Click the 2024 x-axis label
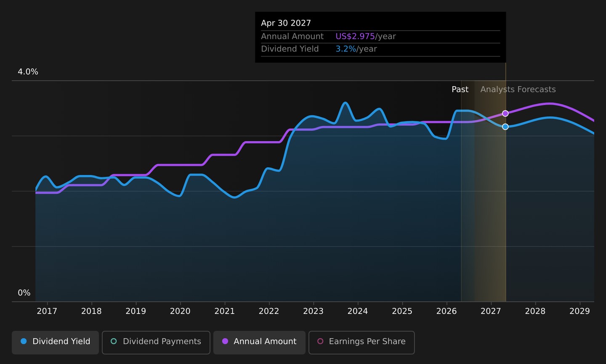Image resolution: width=606 pixels, height=364 pixels. tap(358, 311)
